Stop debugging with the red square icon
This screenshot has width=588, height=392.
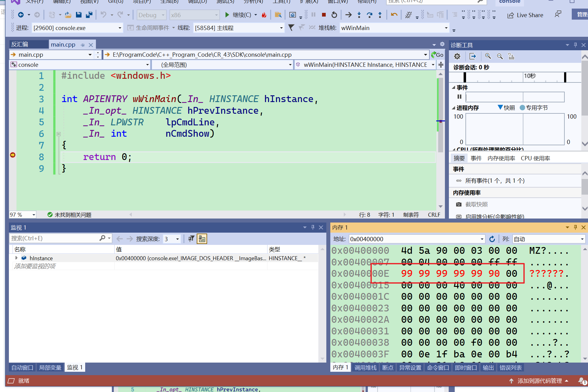tap(324, 15)
